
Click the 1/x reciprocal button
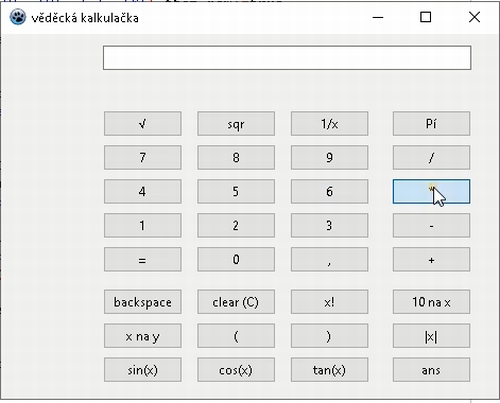point(329,124)
